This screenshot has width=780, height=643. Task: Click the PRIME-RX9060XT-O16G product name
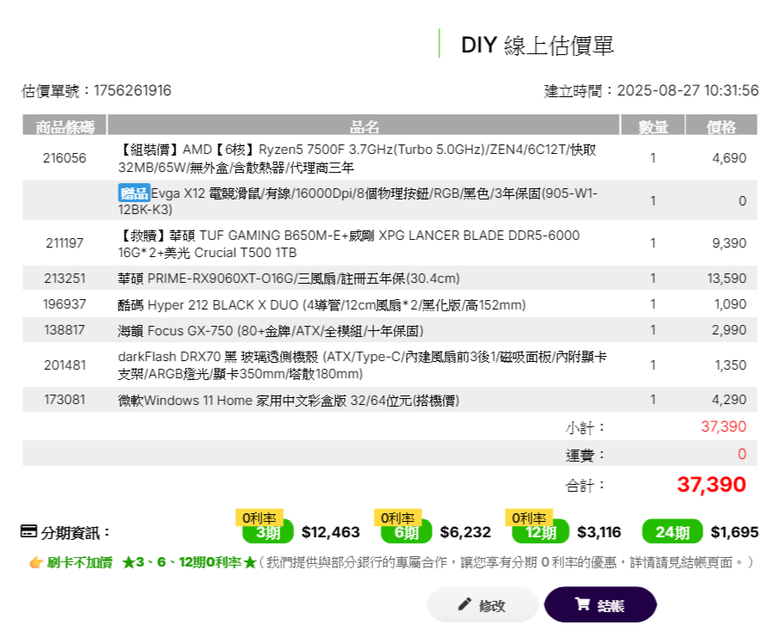pos(289,278)
